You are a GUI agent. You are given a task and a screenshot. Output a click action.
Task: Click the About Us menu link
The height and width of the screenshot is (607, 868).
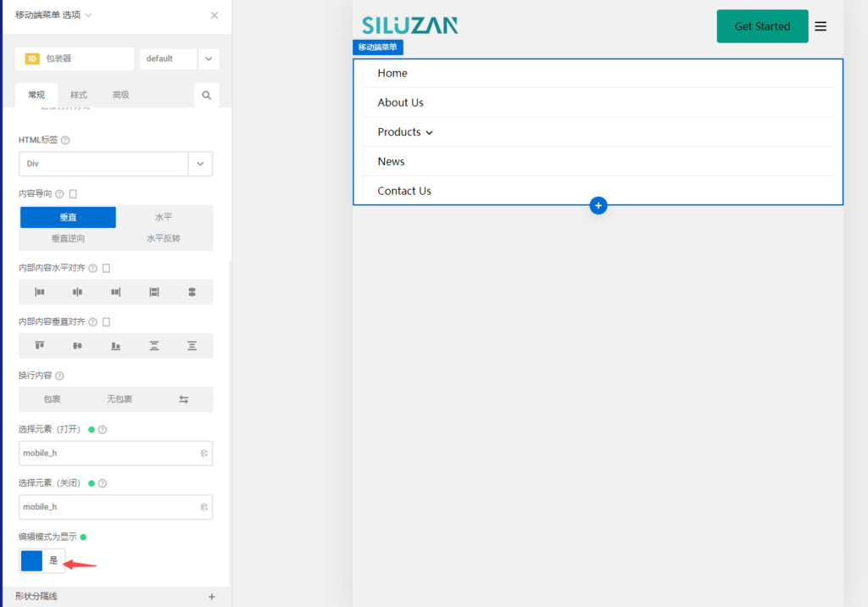(400, 103)
